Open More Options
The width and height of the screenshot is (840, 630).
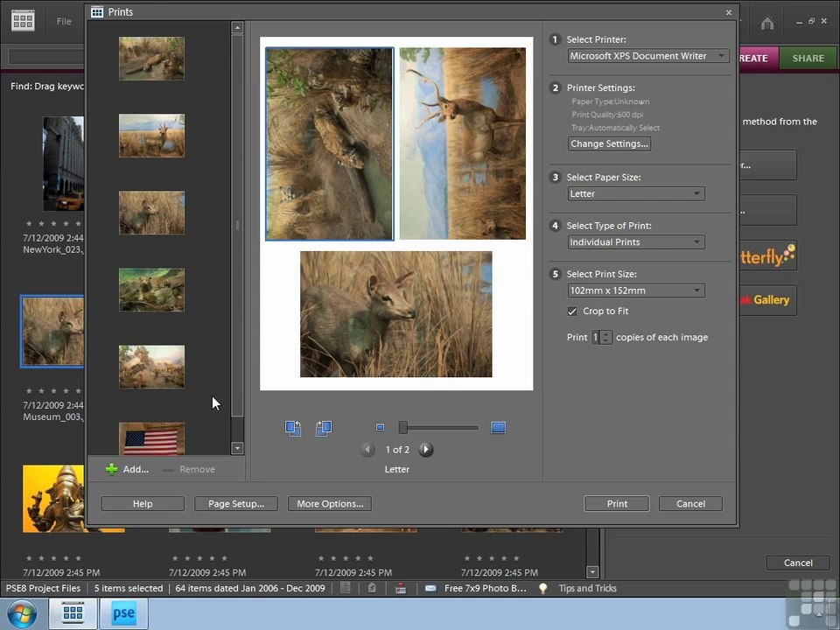click(x=330, y=504)
